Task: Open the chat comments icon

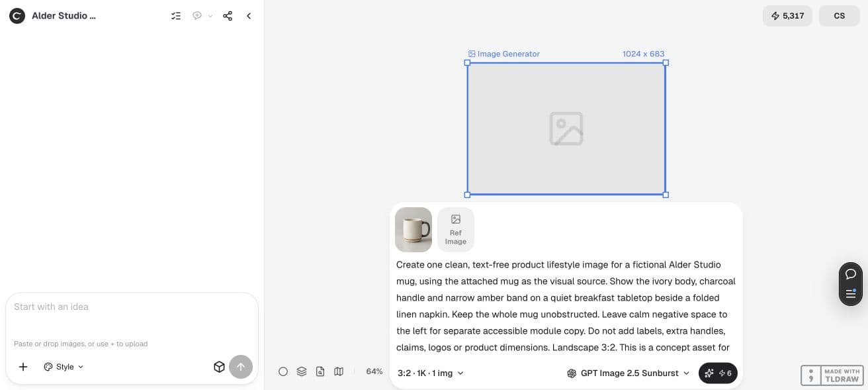Action: coord(197,16)
